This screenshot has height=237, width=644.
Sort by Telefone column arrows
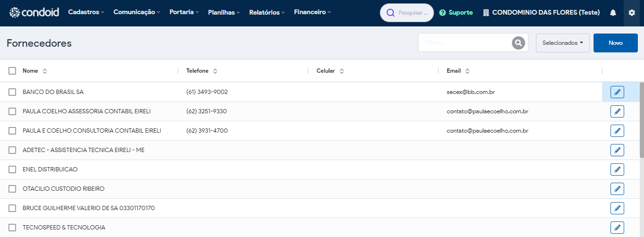tap(215, 71)
